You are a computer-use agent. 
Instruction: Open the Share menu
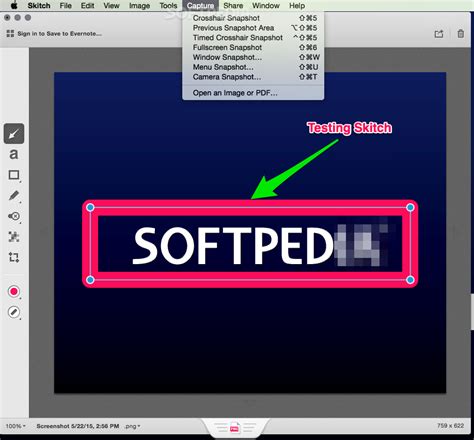(x=233, y=6)
